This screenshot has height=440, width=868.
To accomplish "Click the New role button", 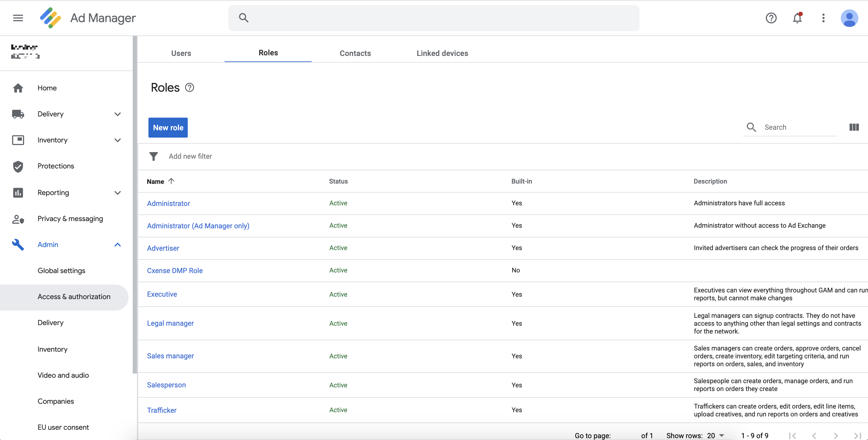I will [x=168, y=127].
